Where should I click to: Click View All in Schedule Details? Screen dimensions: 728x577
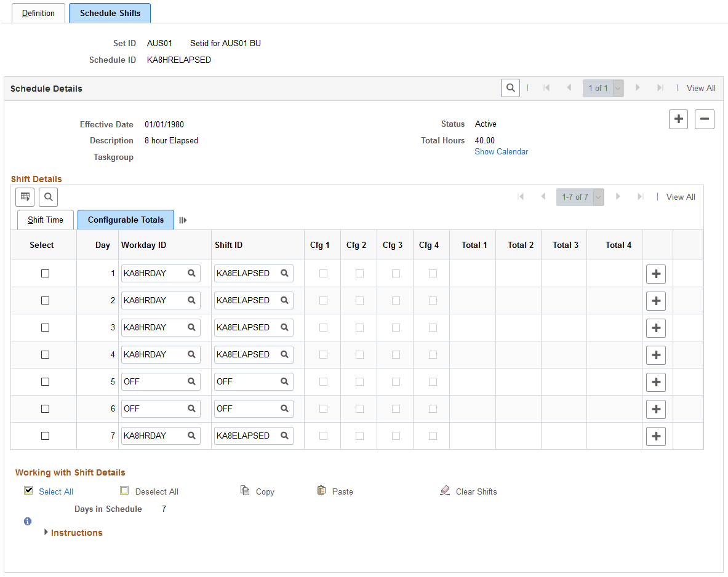tap(700, 88)
